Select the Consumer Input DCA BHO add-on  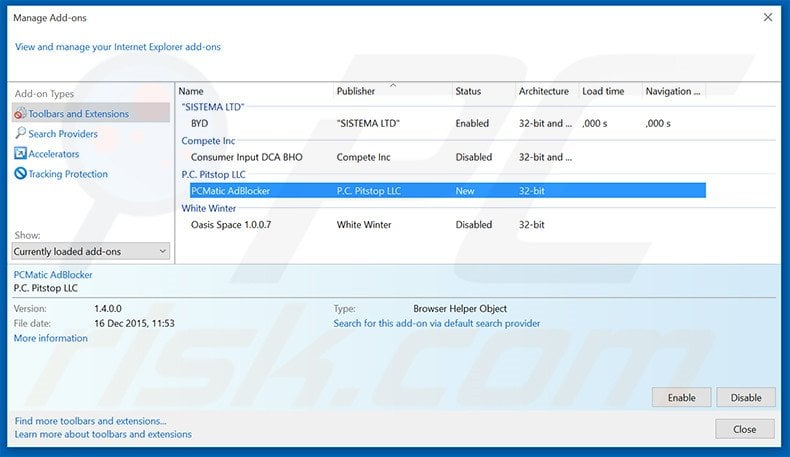click(x=447, y=157)
